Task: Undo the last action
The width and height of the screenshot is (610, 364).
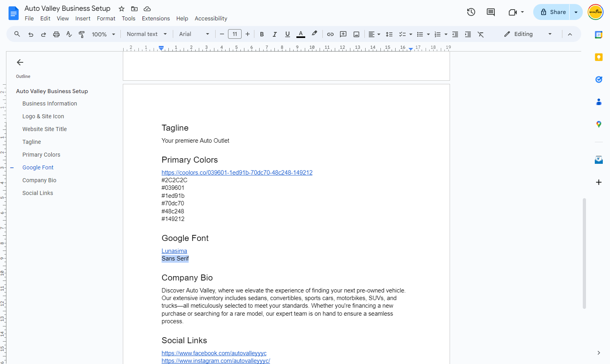Action: (31, 34)
